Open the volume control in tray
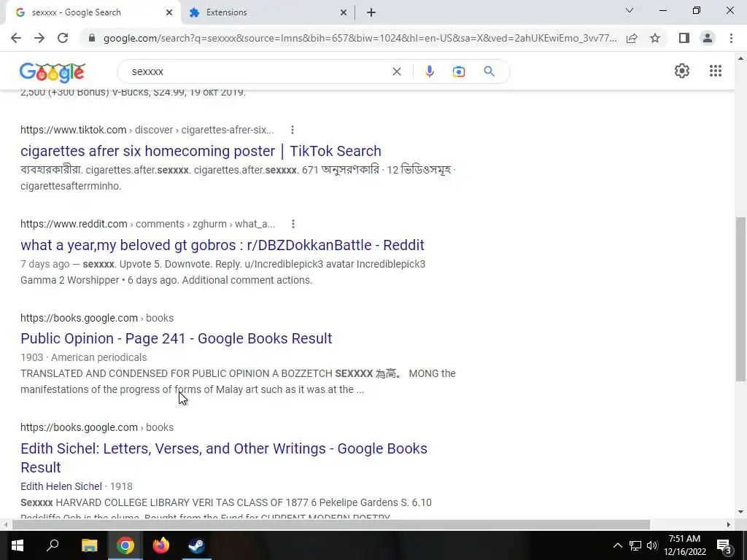747x560 pixels. [x=652, y=545]
